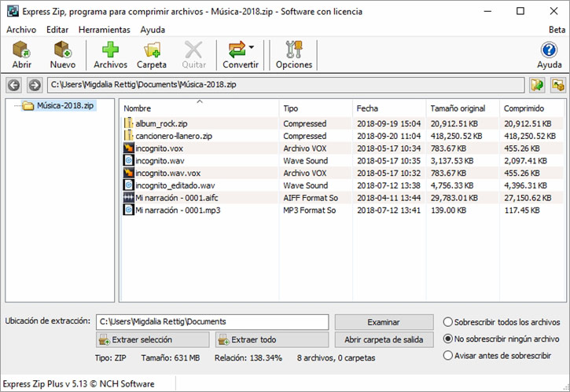570x392 pixels.
Task: Sort by Tamaño original column header
Action: click(x=463, y=108)
